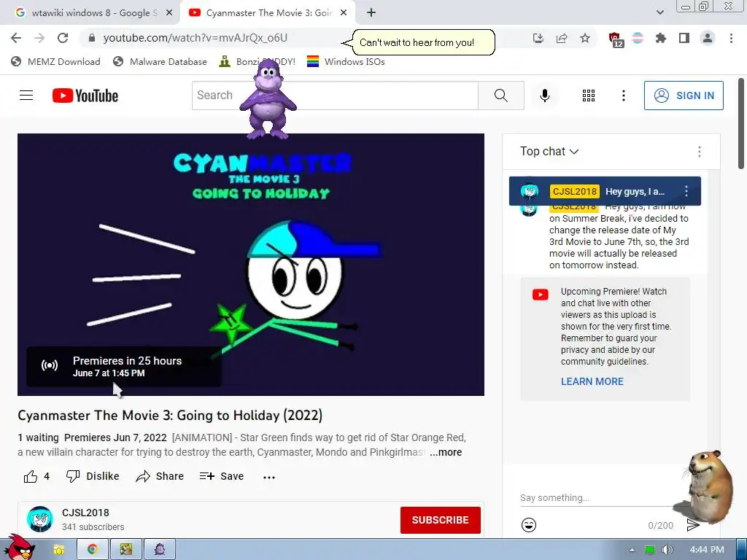Close the wtawiki Google tab
The height and width of the screenshot is (560, 747).
[x=169, y=13]
